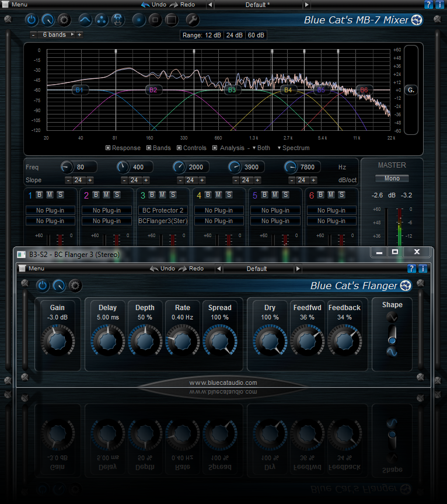The image size is (447, 504).
Task: Select the small window size icon
Action: (x=139, y=20)
